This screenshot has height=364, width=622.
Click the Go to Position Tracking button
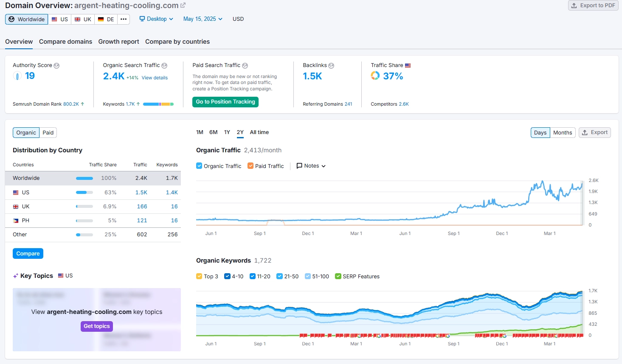click(x=225, y=102)
